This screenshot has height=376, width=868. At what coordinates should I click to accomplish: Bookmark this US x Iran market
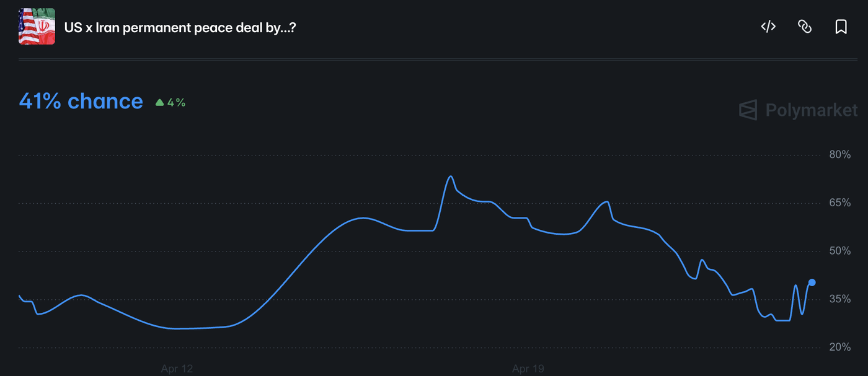click(841, 27)
